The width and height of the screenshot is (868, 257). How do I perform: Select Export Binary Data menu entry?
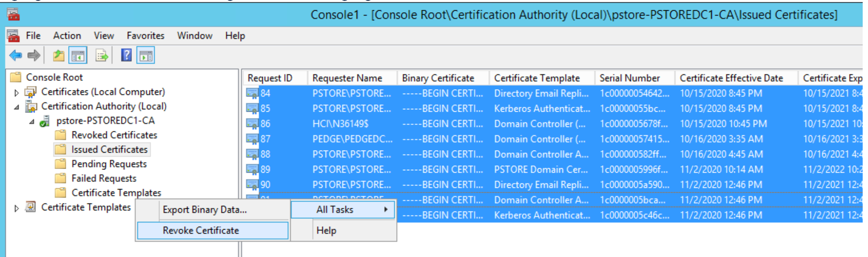[205, 210]
